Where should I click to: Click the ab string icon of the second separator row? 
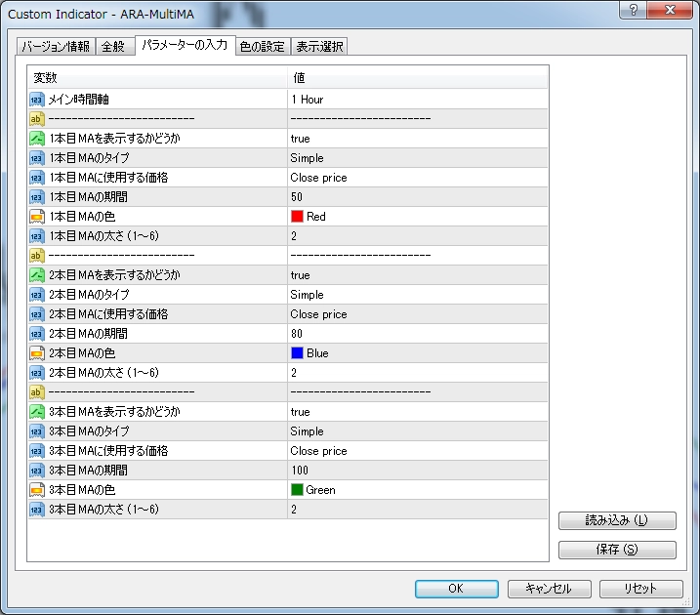pos(37,256)
